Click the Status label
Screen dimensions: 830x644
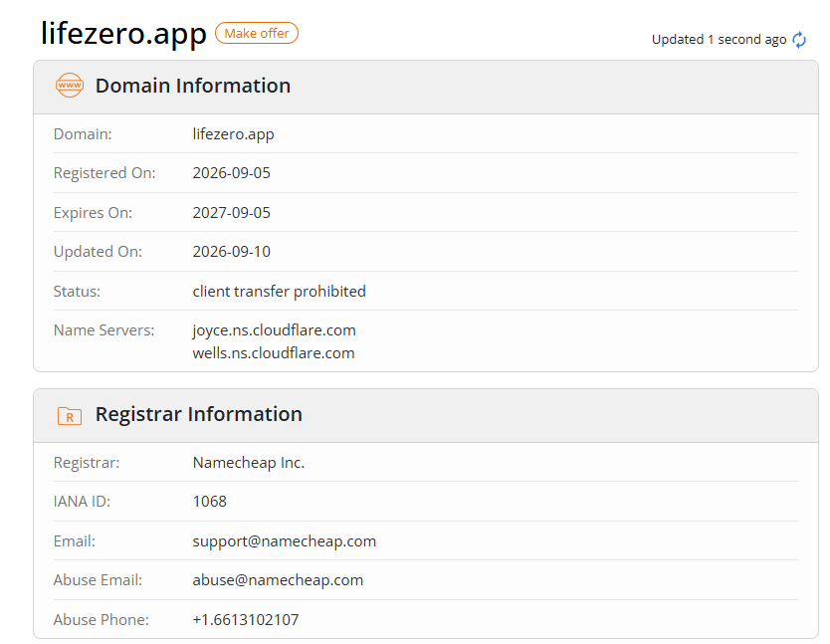click(x=77, y=292)
